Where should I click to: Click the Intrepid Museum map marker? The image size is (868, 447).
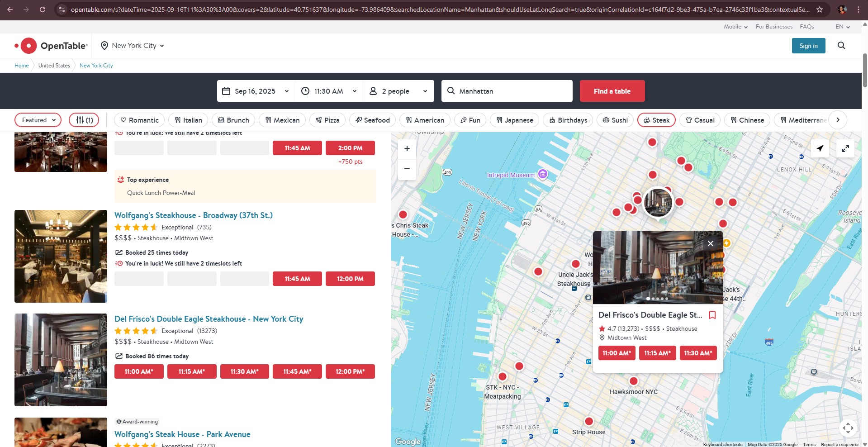pos(543,174)
